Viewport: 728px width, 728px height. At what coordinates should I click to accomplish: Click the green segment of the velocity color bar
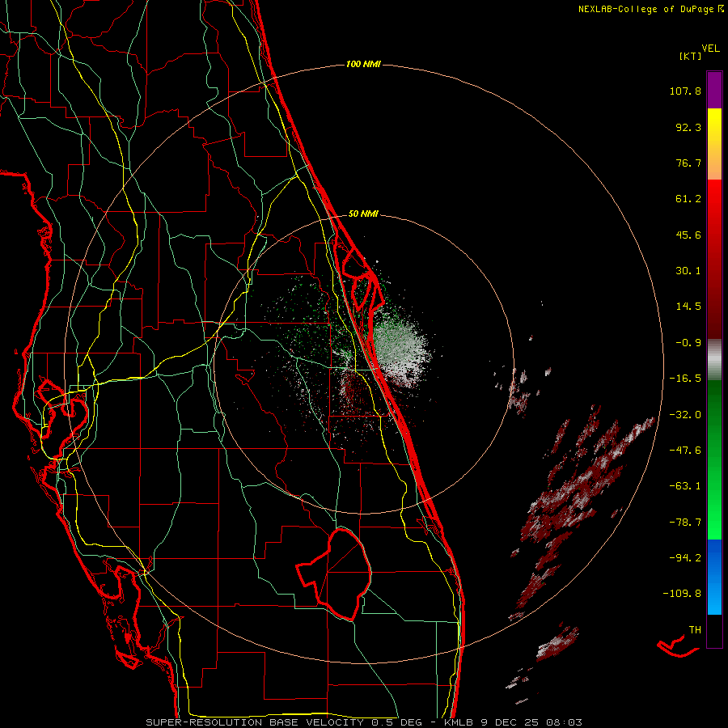(x=714, y=459)
